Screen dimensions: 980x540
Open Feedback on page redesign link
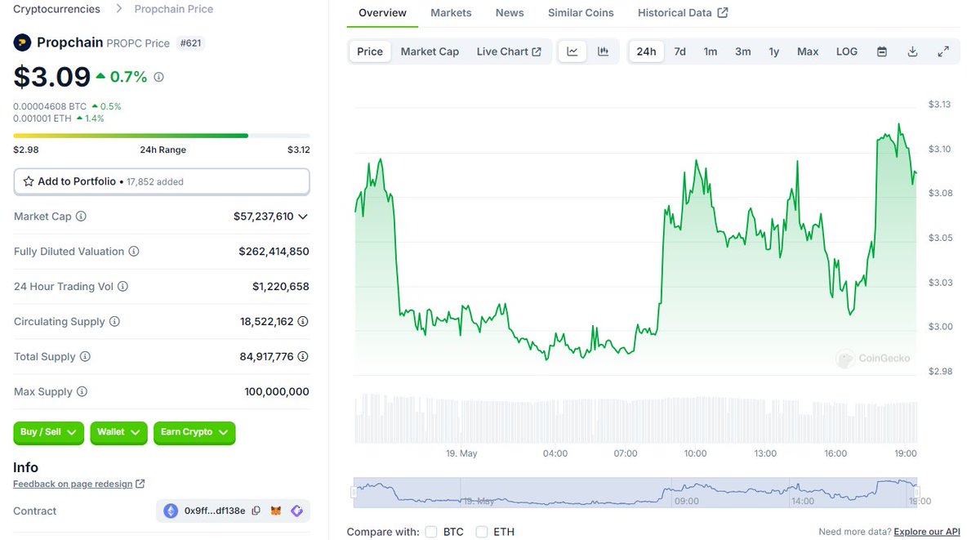click(x=73, y=484)
